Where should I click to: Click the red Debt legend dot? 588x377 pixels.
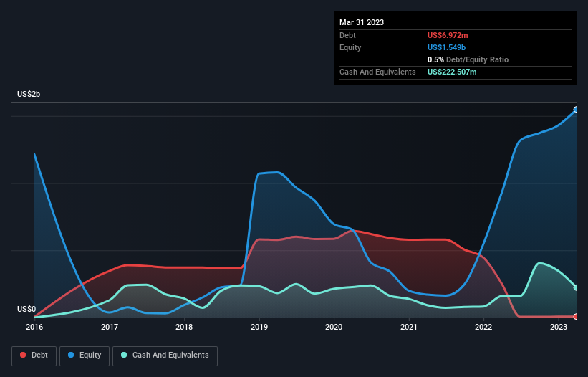pyautogui.click(x=23, y=355)
